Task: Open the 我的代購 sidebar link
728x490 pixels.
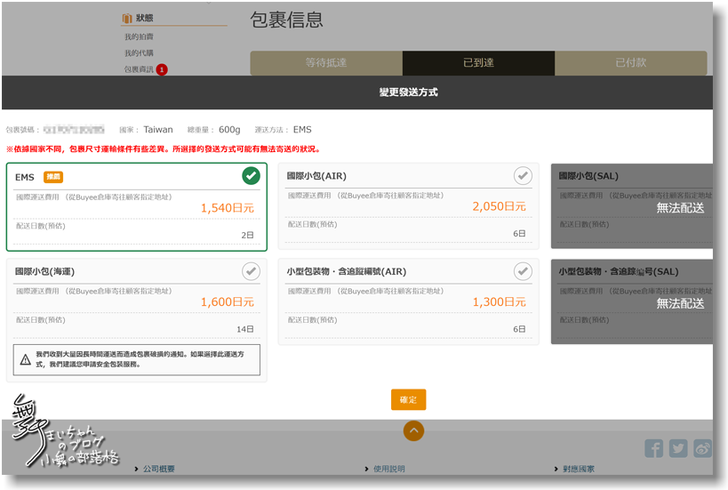Action: pyautogui.click(x=139, y=53)
